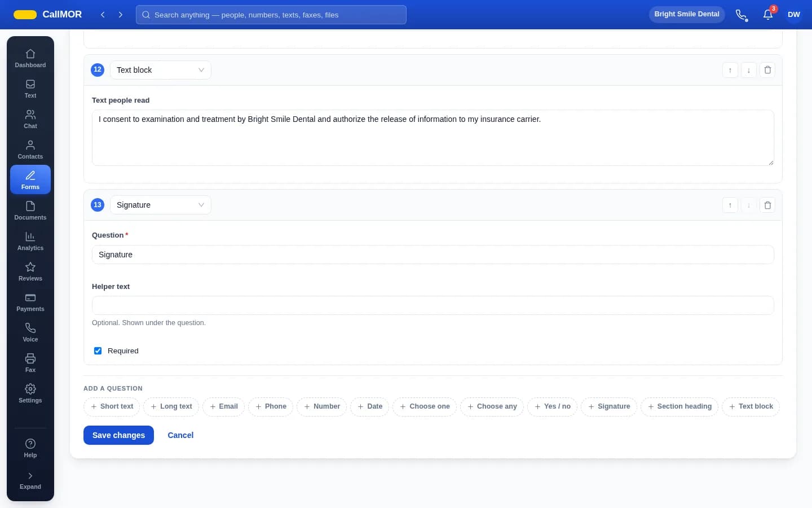Screen dimensions: 812x508
Task: Add a Date question
Action: pyautogui.click(x=370, y=406)
